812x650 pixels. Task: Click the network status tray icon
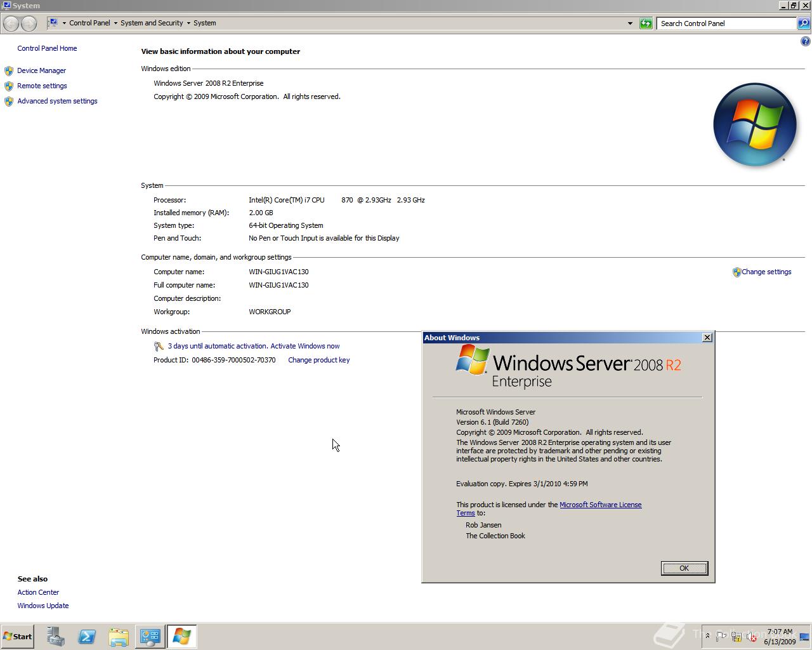736,637
